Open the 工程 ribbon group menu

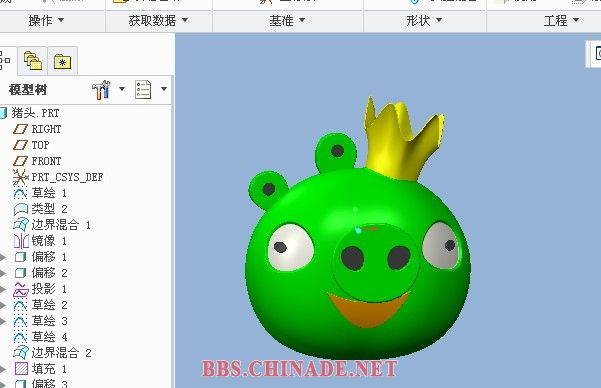click(562, 20)
